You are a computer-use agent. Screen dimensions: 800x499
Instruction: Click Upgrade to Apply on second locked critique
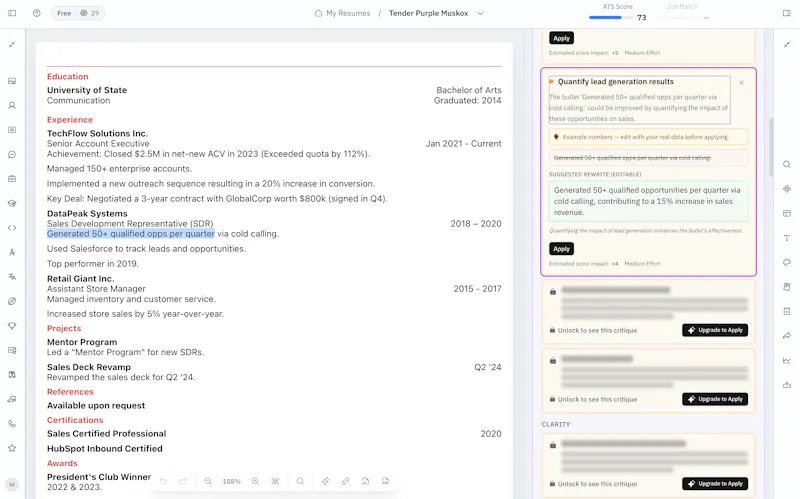[715, 399]
